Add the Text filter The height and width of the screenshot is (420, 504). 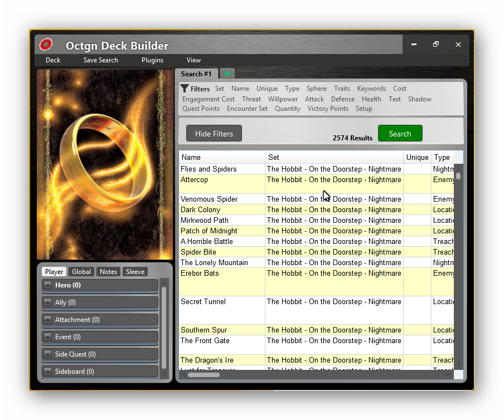pos(395,99)
